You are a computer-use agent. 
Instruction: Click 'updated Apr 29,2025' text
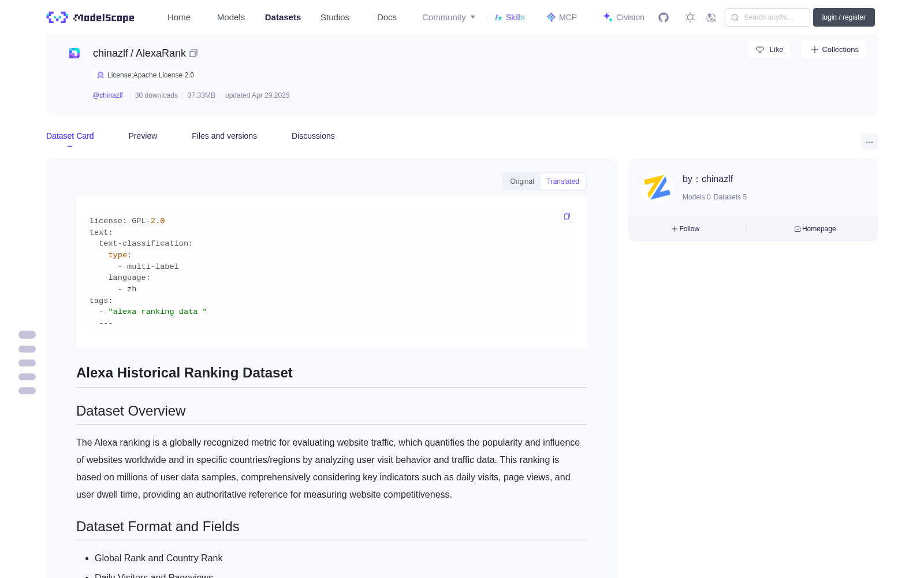click(x=258, y=95)
